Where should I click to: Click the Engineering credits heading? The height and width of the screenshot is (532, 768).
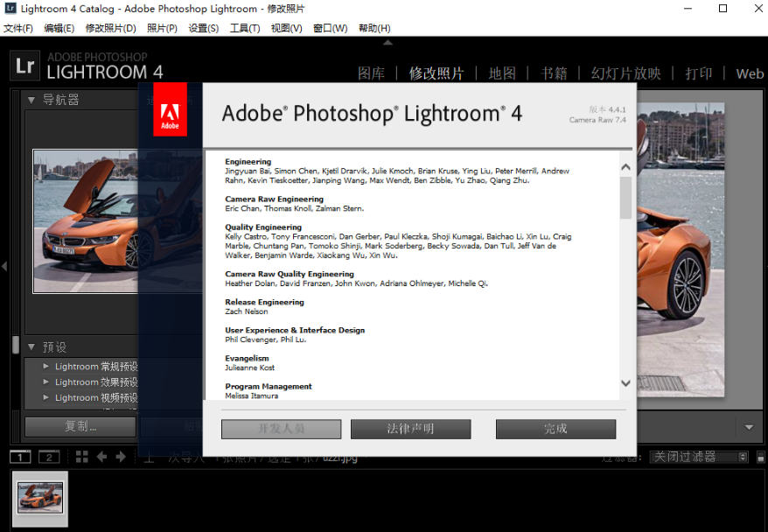248,162
